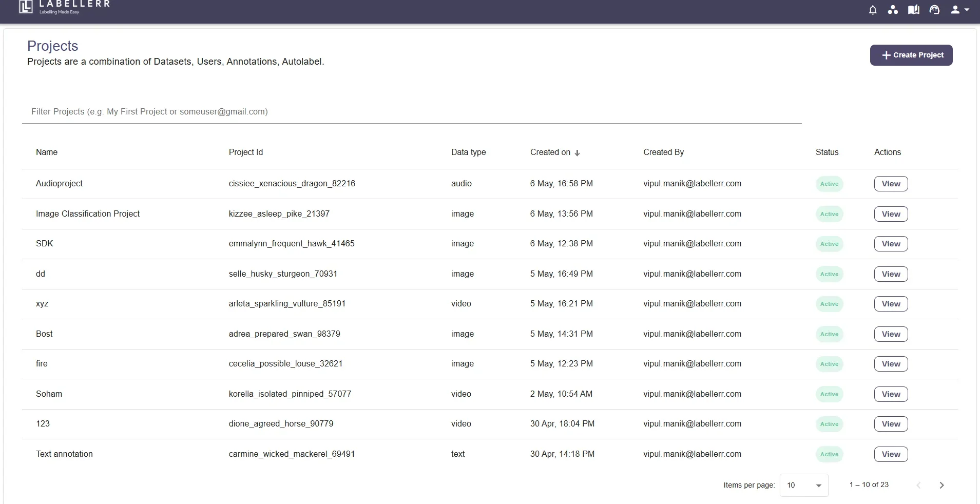Open the support headset icon
Image resolution: width=980 pixels, height=504 pixels.
(934, 10)
